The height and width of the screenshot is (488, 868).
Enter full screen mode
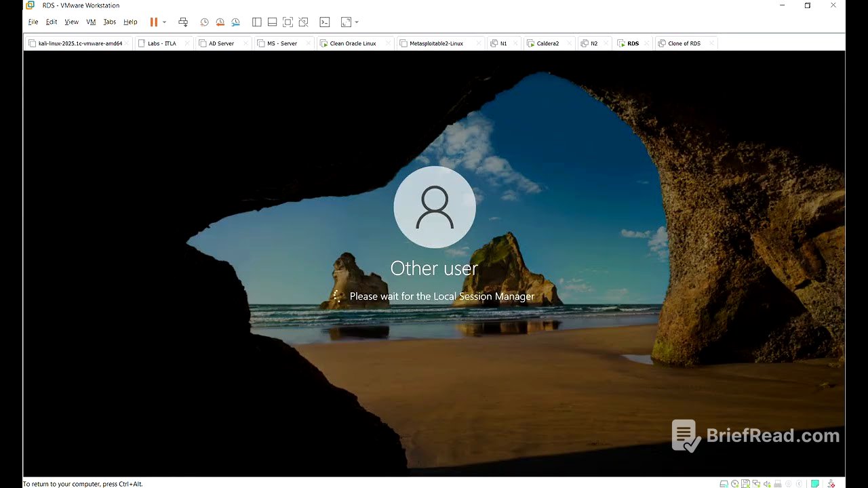coord(288,22)
